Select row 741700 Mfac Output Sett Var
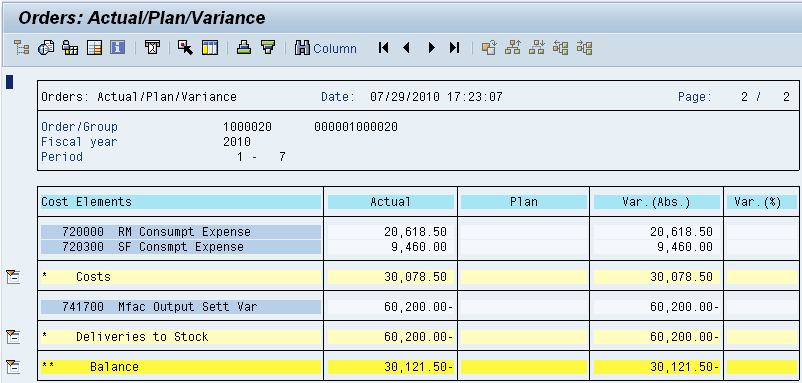Screen dimensions: 802x383 coord(181,307)
